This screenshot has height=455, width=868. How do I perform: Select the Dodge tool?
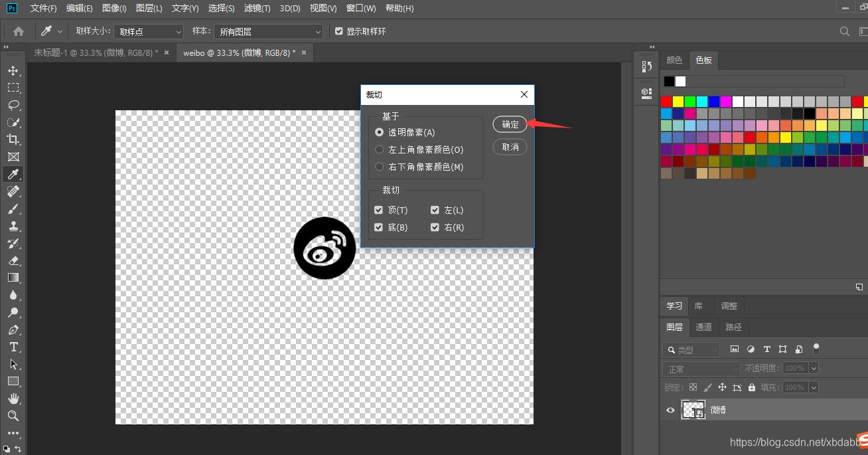click(13, 312)
